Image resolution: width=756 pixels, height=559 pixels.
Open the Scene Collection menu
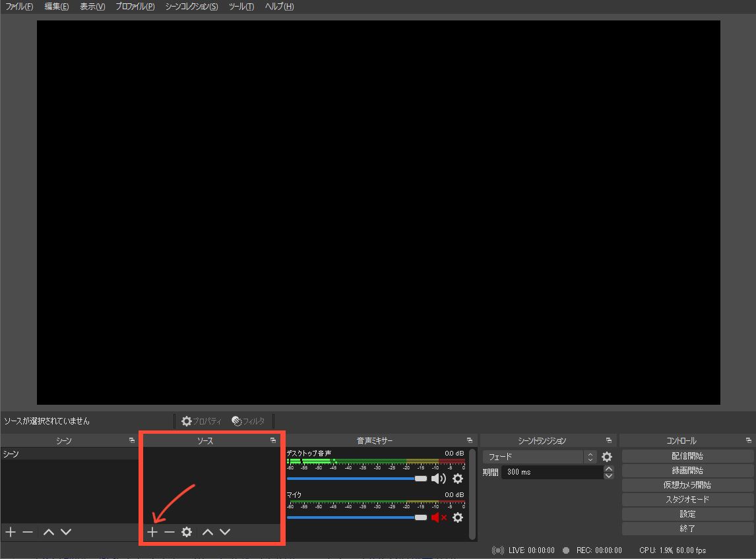tap(191, 7)
